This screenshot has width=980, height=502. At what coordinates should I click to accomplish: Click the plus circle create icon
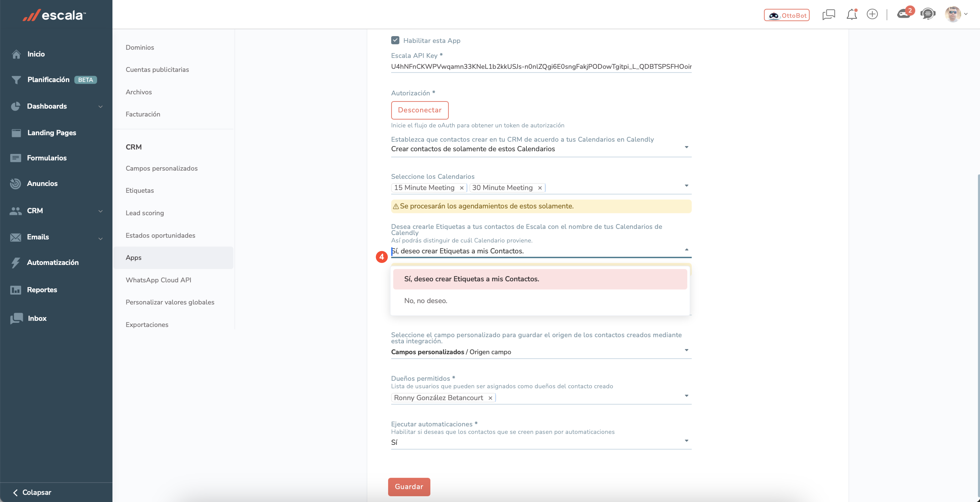(x=872, y=14)
